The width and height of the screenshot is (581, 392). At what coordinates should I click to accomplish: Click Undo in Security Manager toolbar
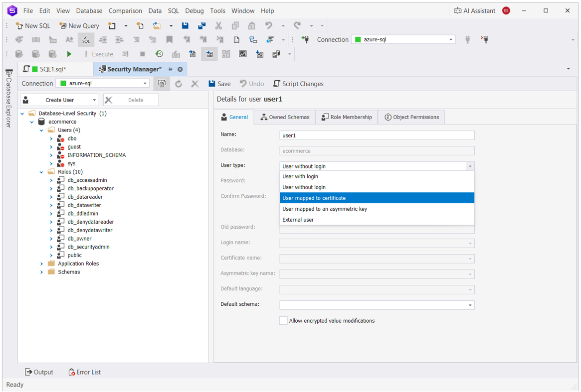[252, 84]
